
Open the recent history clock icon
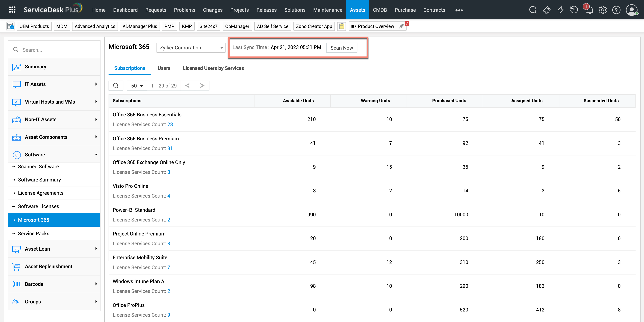pos(574,10)
